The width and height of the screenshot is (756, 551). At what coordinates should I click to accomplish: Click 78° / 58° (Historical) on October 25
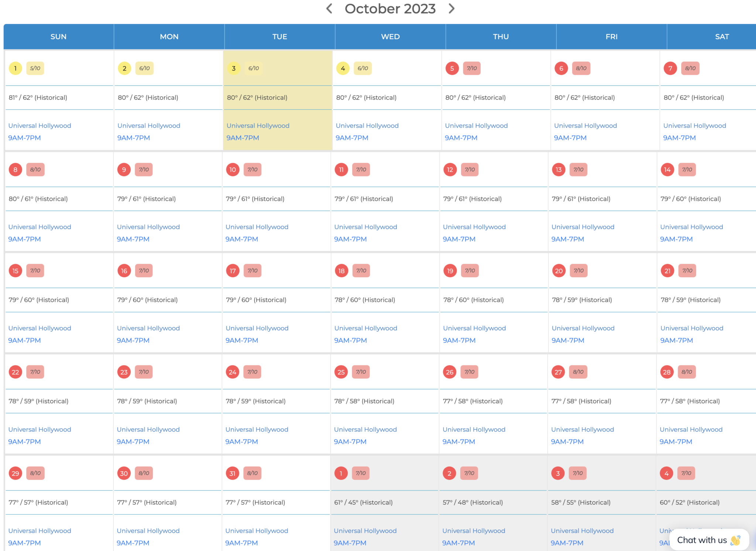pyautogui.click(x=364, y=401)
